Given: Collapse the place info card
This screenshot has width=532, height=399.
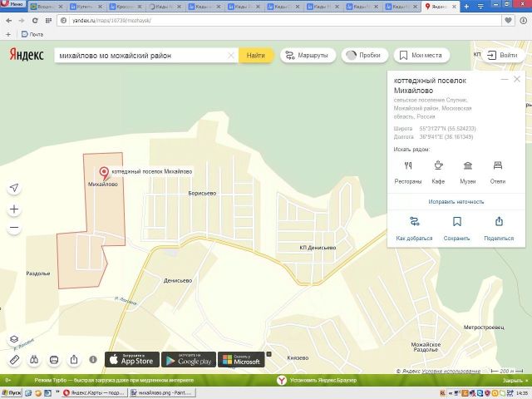Looking at the screenshot, I should coord(504,80).
